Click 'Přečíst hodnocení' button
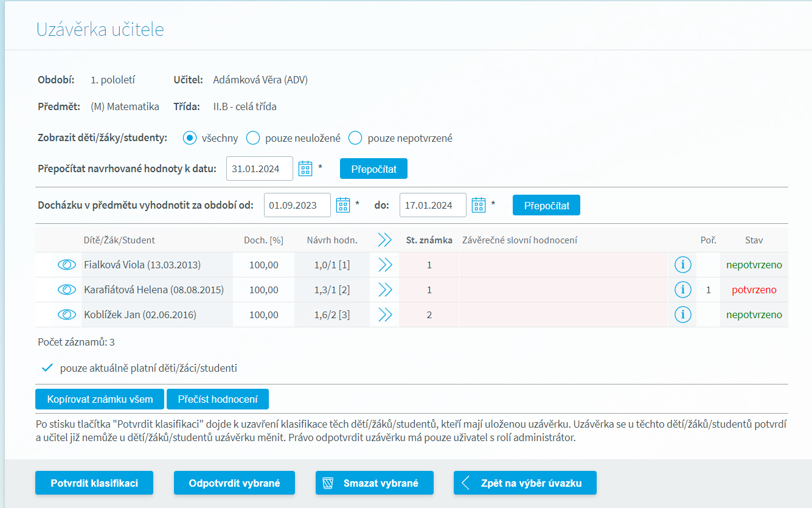The width and height of the screenshot is (812, 508). pyautogui.click(x=218, y=399)
